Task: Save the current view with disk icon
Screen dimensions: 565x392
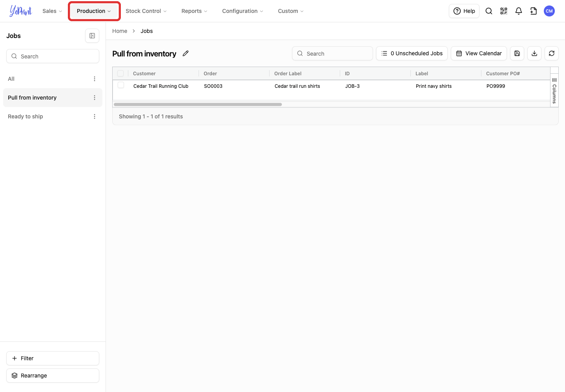Action: [517, 53]
